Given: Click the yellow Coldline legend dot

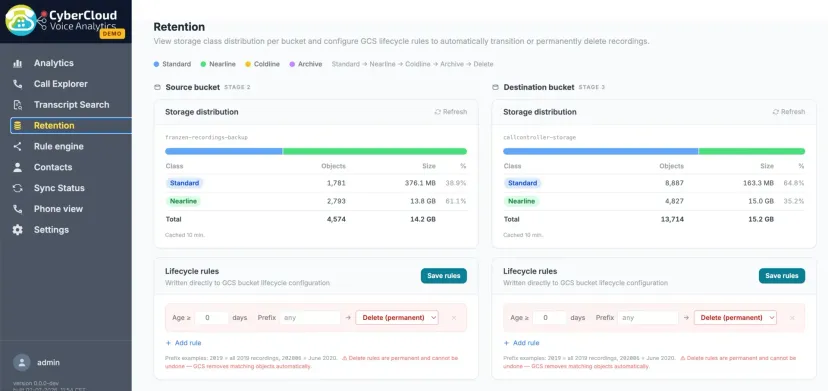Looking at the screenshot, I should (248, 64).
